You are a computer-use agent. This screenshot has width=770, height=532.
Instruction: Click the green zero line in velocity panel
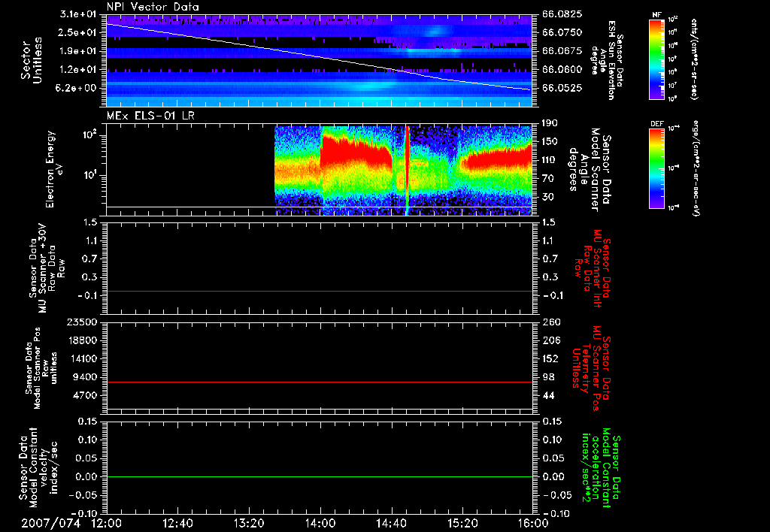click(x=320, y=476)
